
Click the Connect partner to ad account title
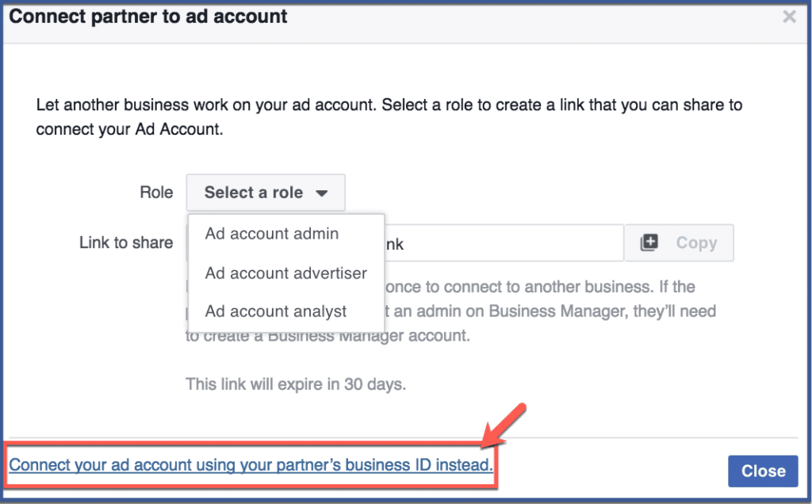click(x=147, y=16)
